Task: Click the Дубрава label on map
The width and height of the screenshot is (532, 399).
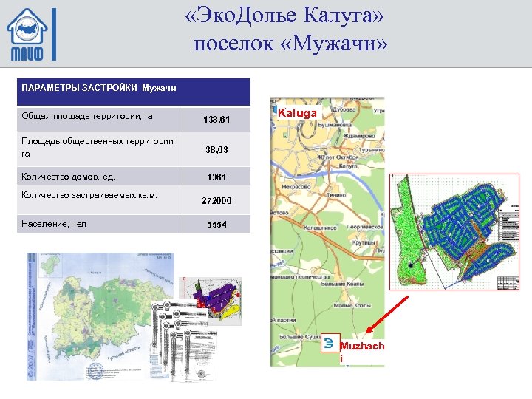Action: (x=344, y=109)
